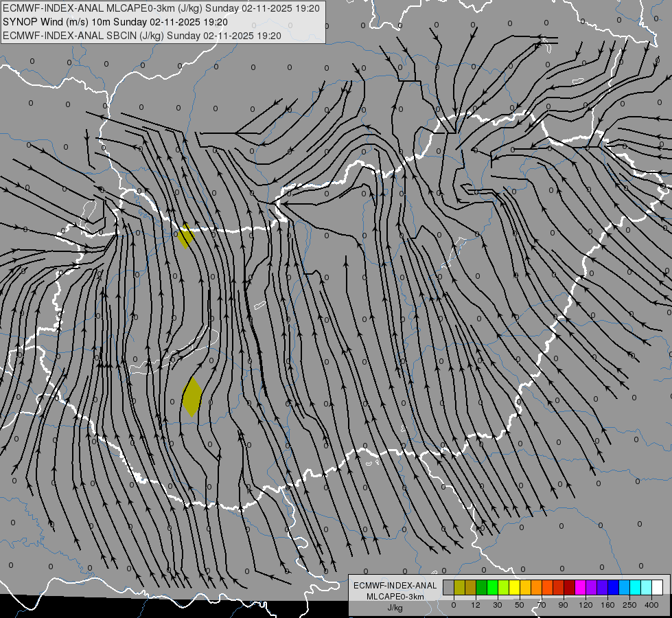Click the legend value label 400
The height and width of the screenshot is (618, 672).
tap(651, 605)
